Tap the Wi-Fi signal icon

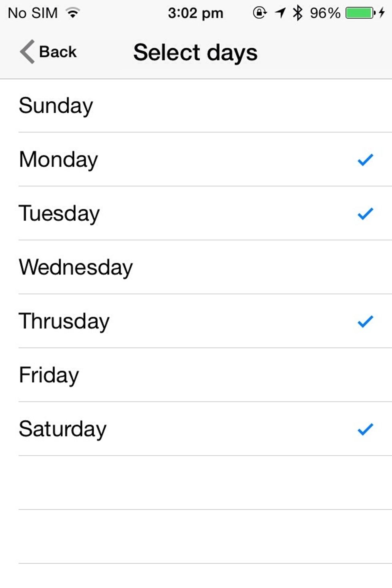pos(73,13)
